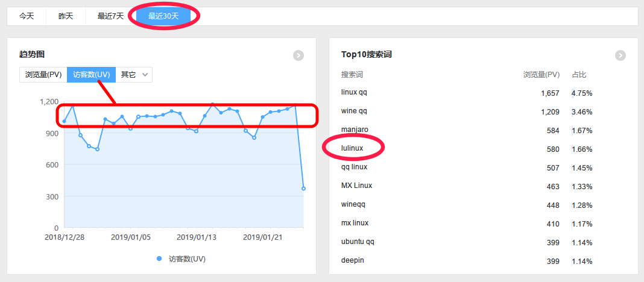
Task: Select the search term wine qq
Action: tap(354, 111)
